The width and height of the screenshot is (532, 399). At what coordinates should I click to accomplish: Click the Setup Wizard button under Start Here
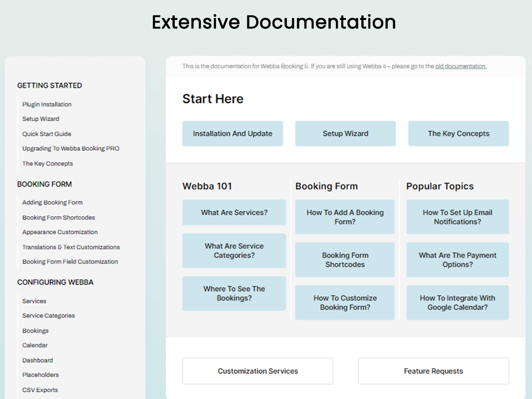click(345, 133)
